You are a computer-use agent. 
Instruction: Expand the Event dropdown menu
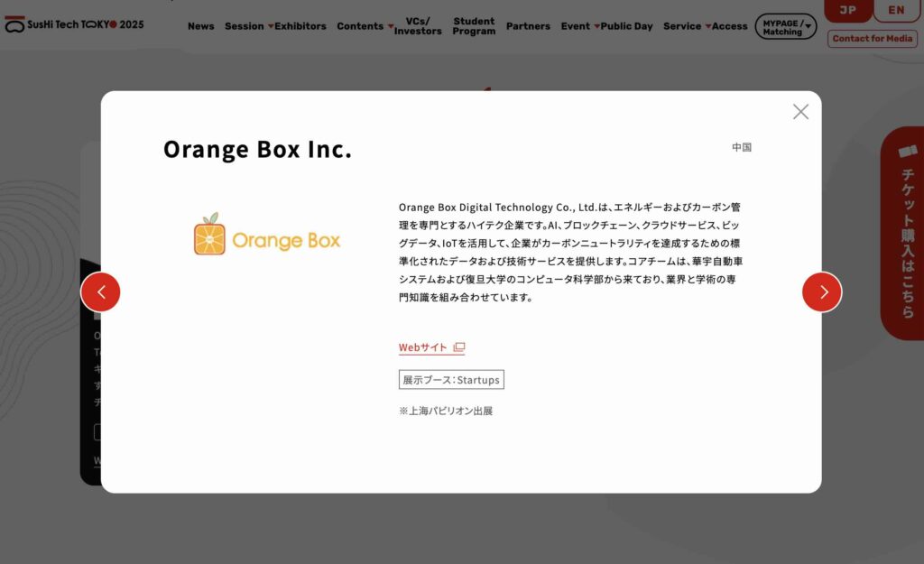580,26
